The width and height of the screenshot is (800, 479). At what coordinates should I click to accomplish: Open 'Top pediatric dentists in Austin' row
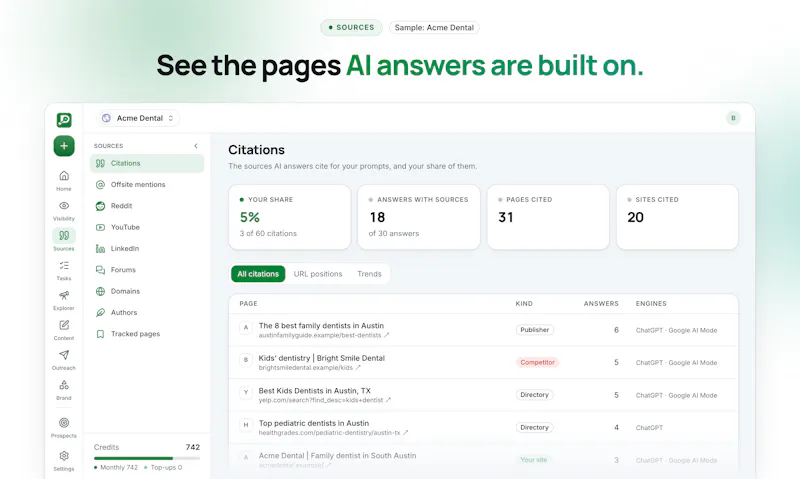[x=483, y=427]
